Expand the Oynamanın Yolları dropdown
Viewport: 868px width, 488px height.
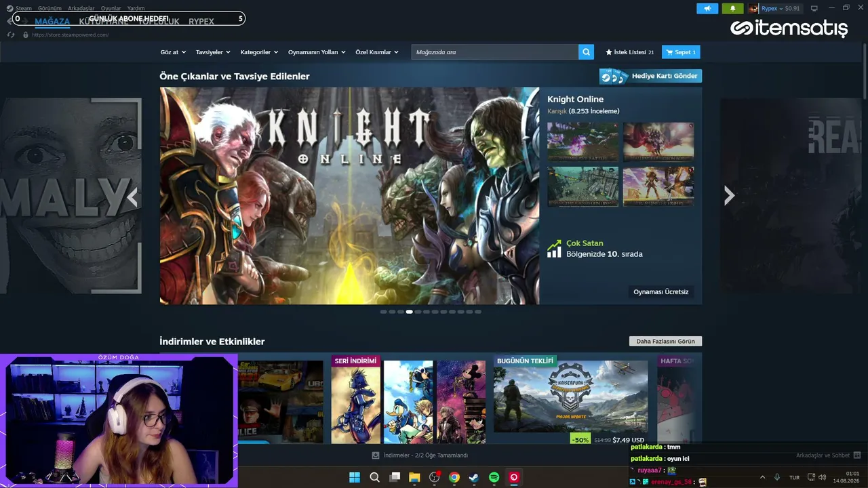click(x=317, y=52)
